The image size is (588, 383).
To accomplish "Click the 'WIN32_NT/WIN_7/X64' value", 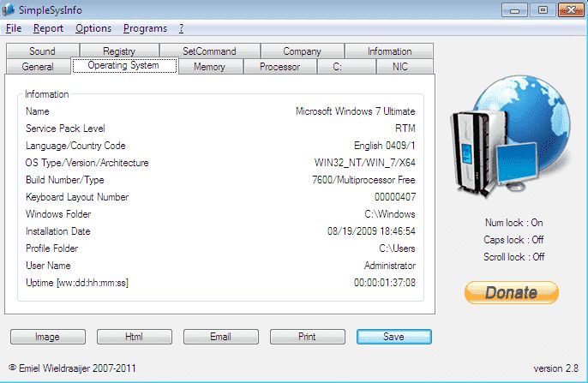I will point(364,163).
